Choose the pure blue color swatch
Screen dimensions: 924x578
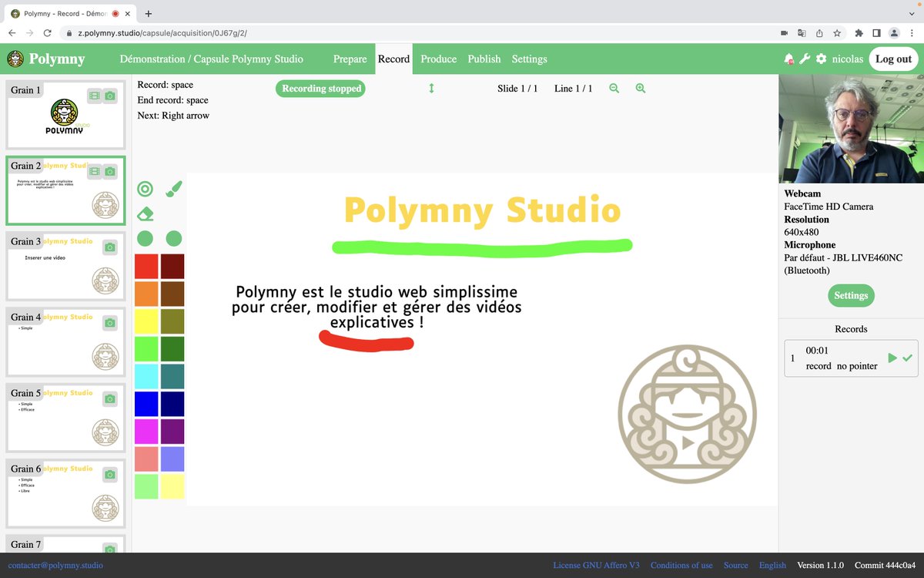click(146, 404)
